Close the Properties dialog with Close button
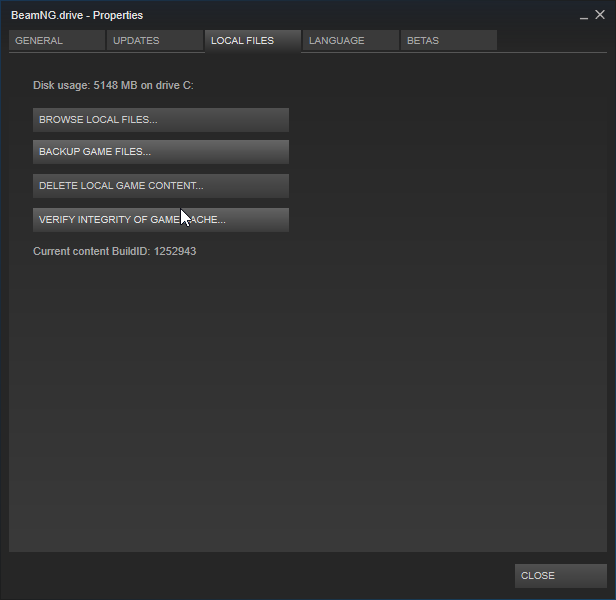Image resolution: width=616 pixels, height=600 pixels. point(561,576)
